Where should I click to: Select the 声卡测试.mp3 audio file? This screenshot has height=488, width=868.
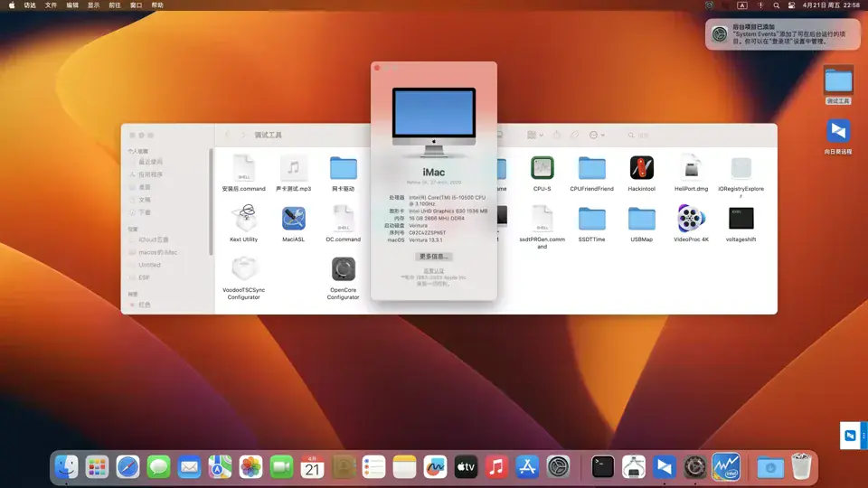point(293,168)
